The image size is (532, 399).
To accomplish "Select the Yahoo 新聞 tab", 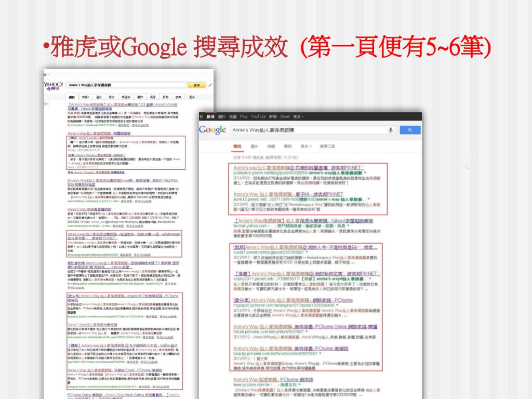I will pos(165,97).
